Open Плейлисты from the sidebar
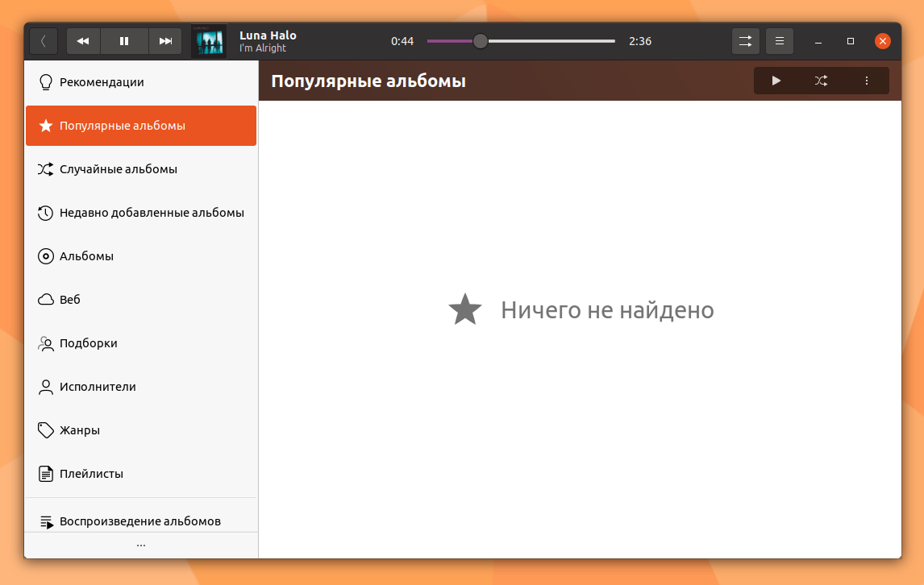The width and height of the screenshot is (924, 585). (x=141, y=475)
